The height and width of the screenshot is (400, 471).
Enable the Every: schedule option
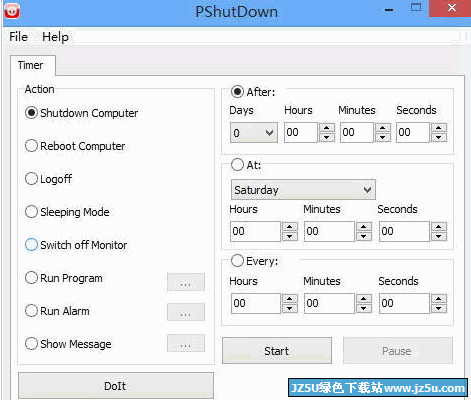pos(237,261)
